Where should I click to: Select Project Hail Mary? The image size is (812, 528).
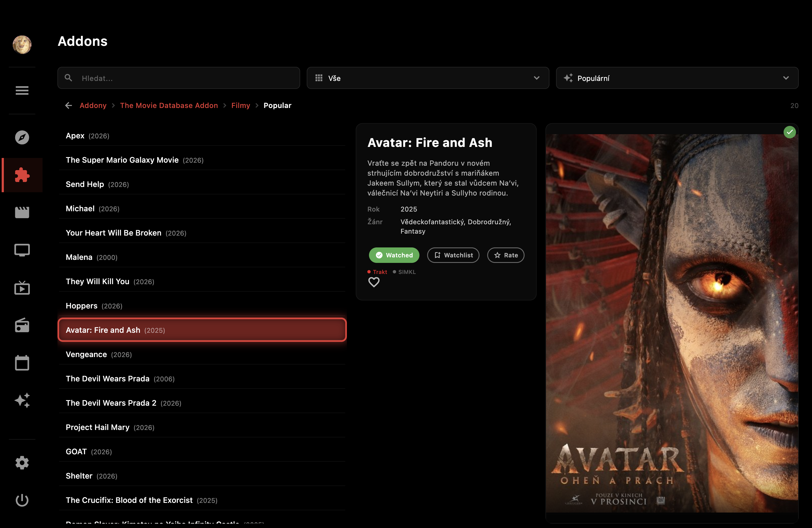pyautogui.click(x=202, y=427)
